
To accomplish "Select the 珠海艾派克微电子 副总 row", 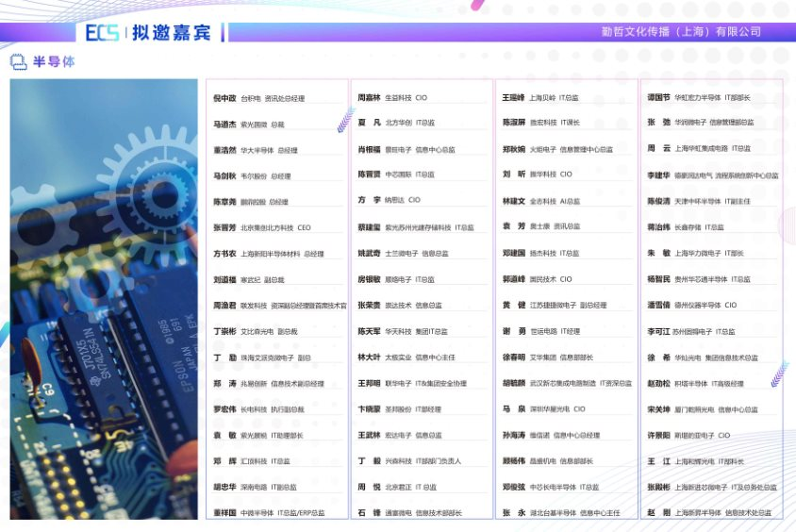I will coord(262,357).
